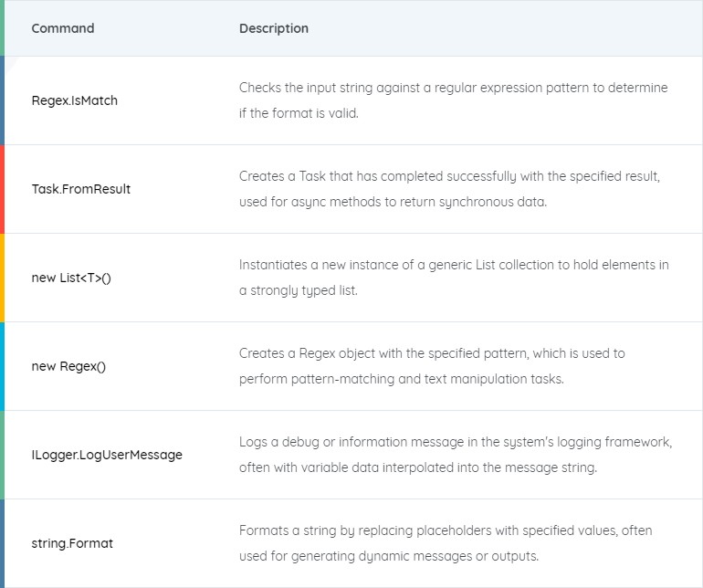
Task: Select the new List<T>() command cell
Action: pyautogui.click(x=71, y=278)
